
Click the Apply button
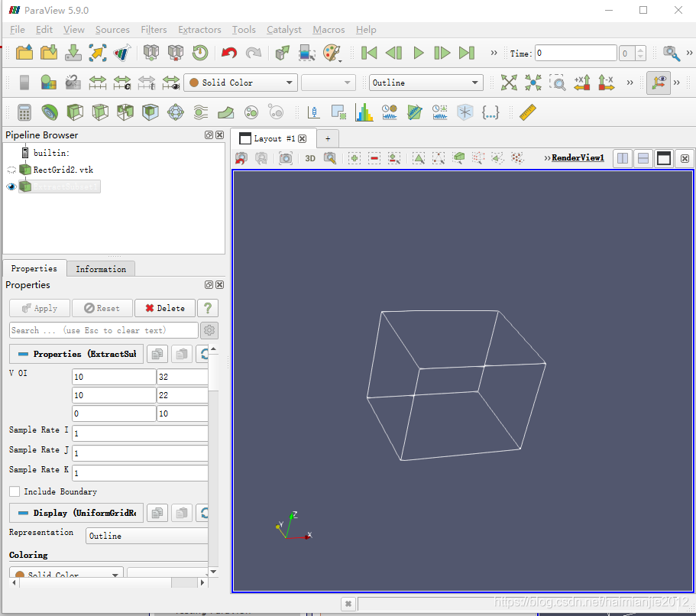(x=40, y=308)
